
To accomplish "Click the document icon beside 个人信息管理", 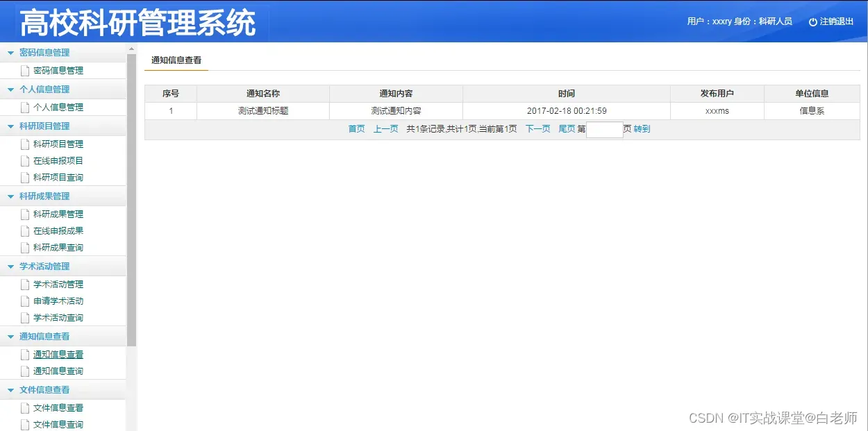I will 25,107.
